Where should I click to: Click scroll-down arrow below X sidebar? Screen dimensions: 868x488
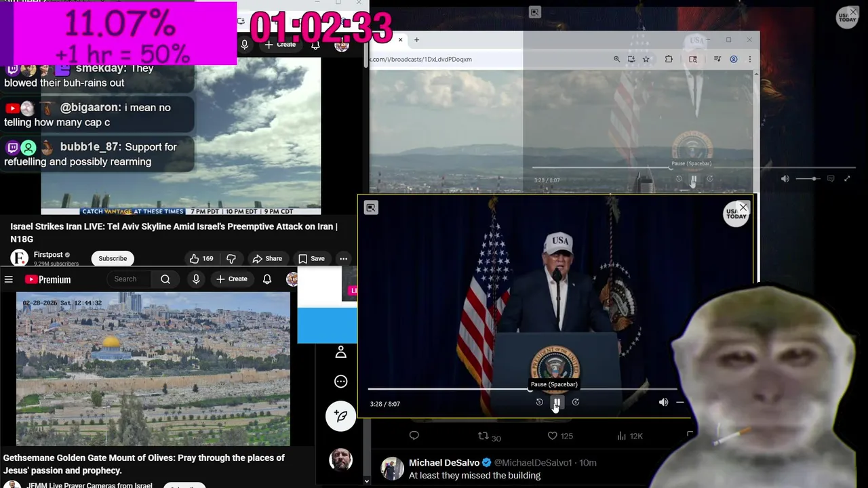click(x=366, y=481)
